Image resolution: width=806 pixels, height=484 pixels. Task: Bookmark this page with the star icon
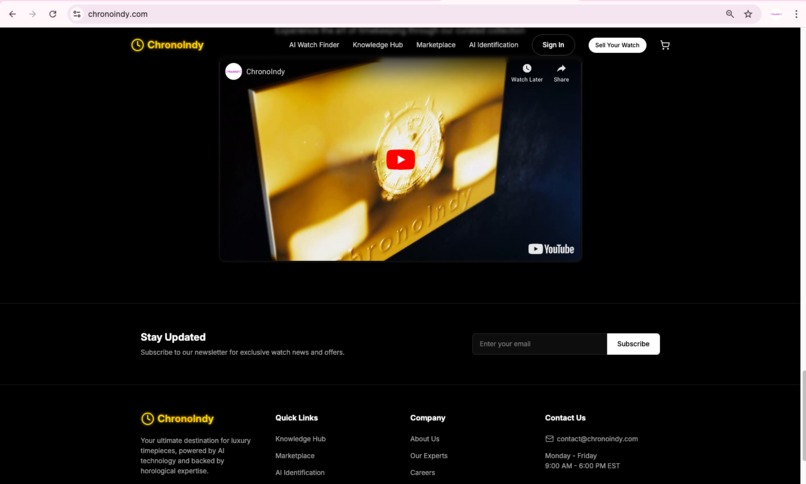pyautogui.click(x=748, y=14)
